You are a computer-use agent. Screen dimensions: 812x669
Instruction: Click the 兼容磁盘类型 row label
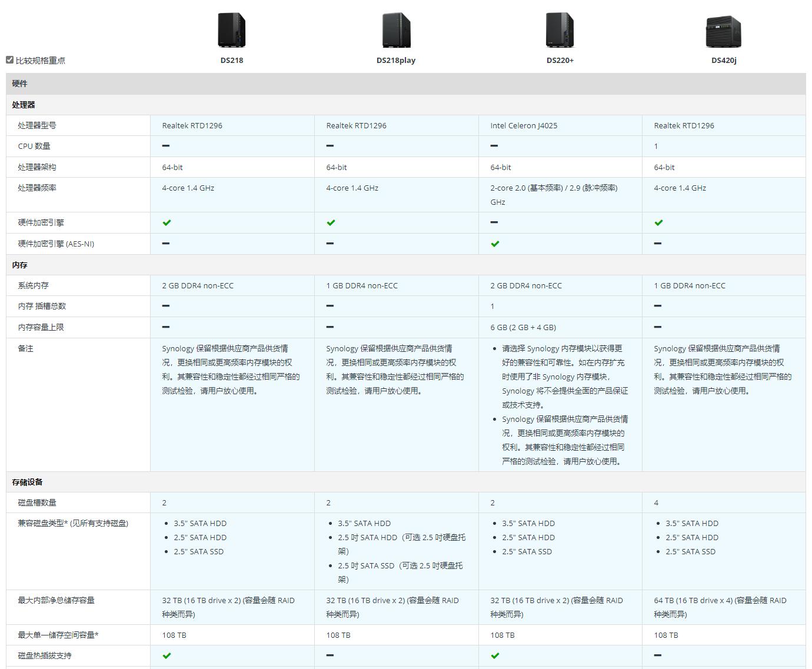click(73, 523)
